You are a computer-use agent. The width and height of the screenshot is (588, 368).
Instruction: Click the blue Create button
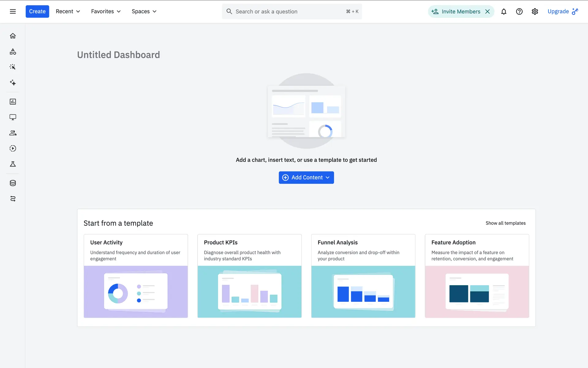(x=37, y=11)
